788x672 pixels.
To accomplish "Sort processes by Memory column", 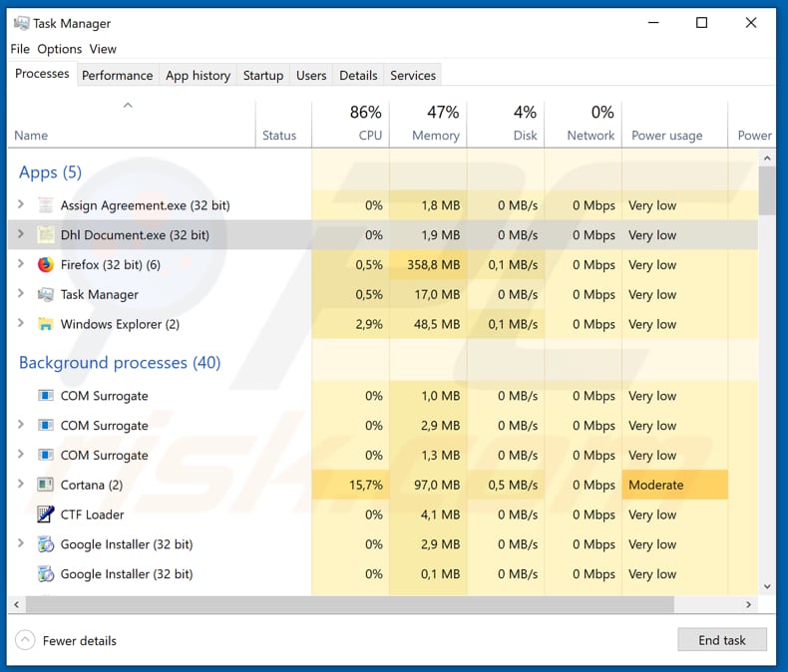I will [x=428, y=124].
